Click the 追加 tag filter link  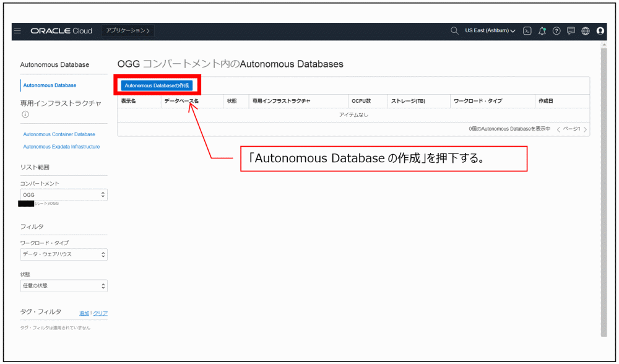(x=84, y=313)
